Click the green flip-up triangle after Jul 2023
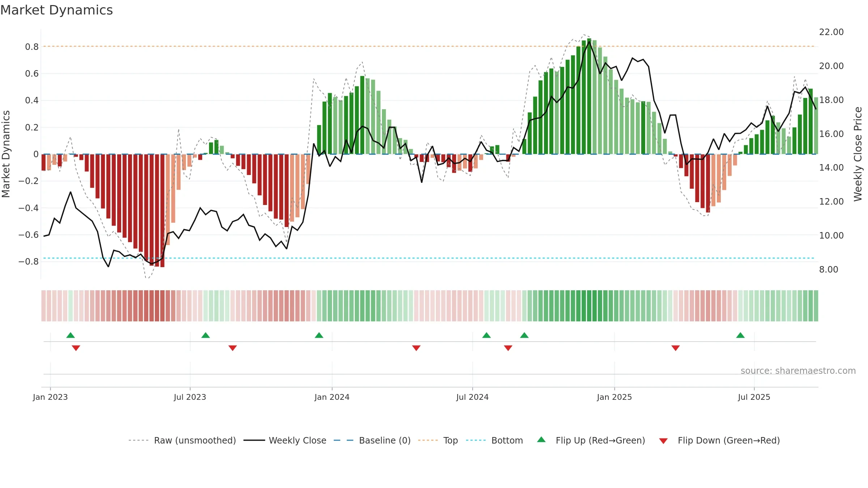Viewport: 868px width, 488px height. [205, 335]
